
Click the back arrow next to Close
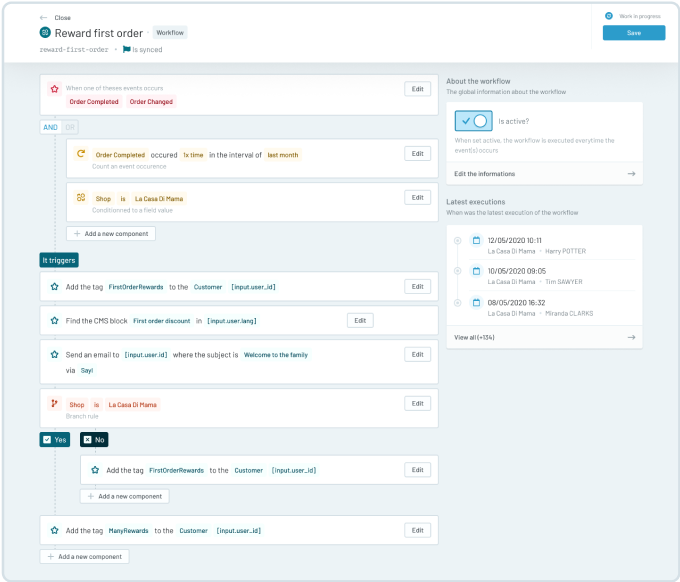click(43, 18)
